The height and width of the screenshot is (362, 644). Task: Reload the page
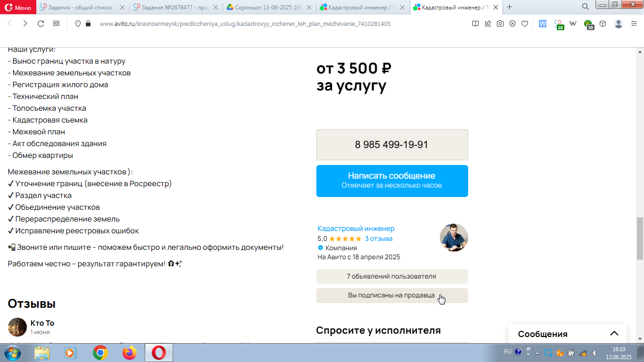tap(41, 24)
